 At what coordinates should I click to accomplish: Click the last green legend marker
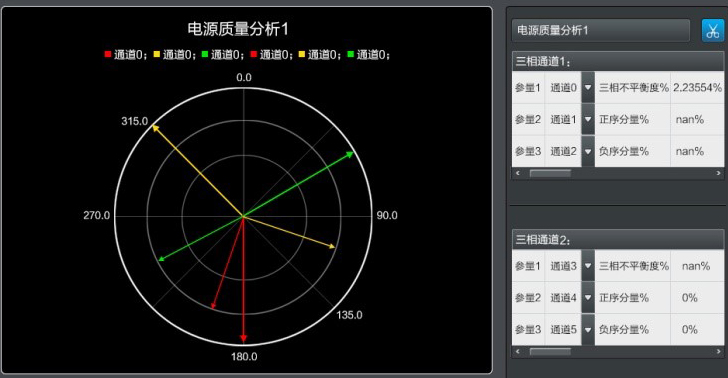click(351, 54)
